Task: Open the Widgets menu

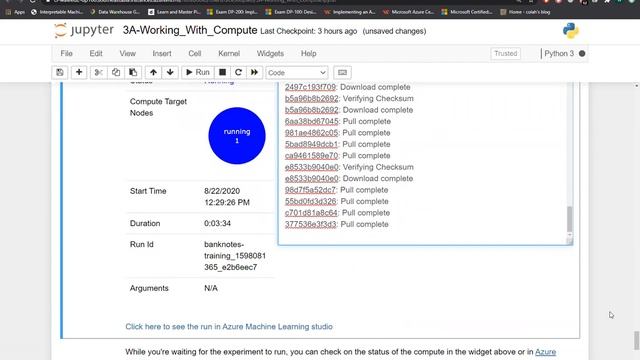Action: (x=270, y=53)
